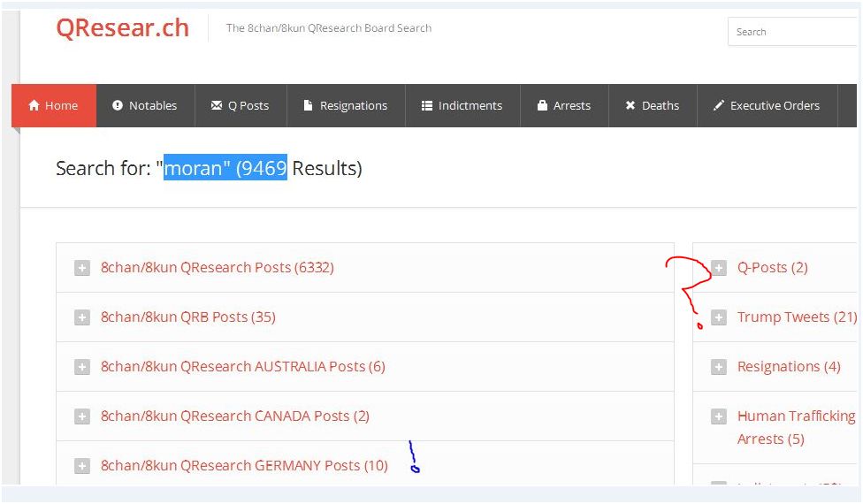Expand GERMANY Posts (10) plus box
863x504 pixels.
tap(82, 466)
